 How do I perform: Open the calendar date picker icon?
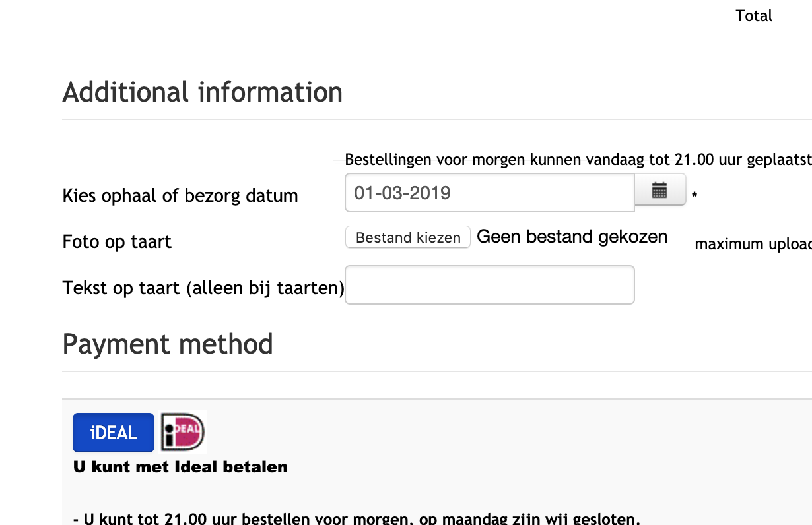(x=660, y=191)
